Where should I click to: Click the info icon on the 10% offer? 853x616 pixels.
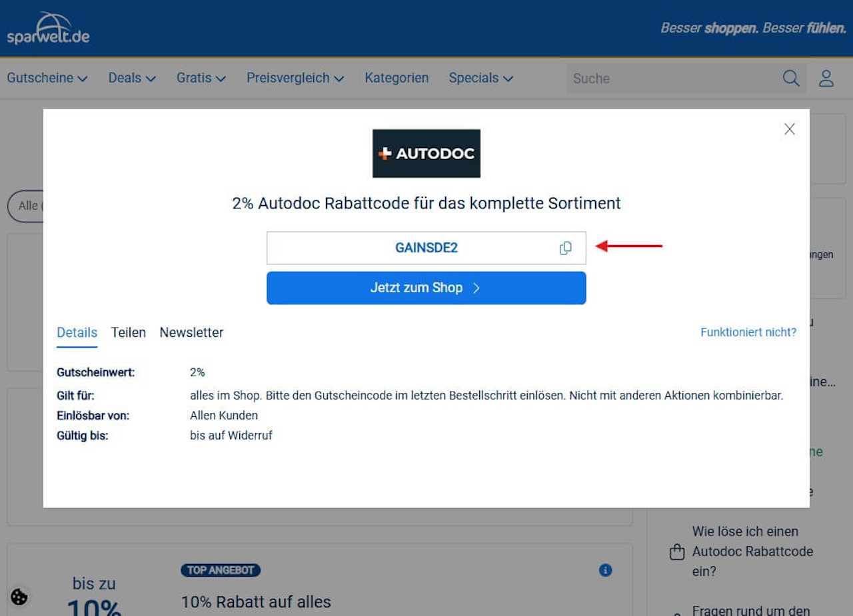click(605, 570)
